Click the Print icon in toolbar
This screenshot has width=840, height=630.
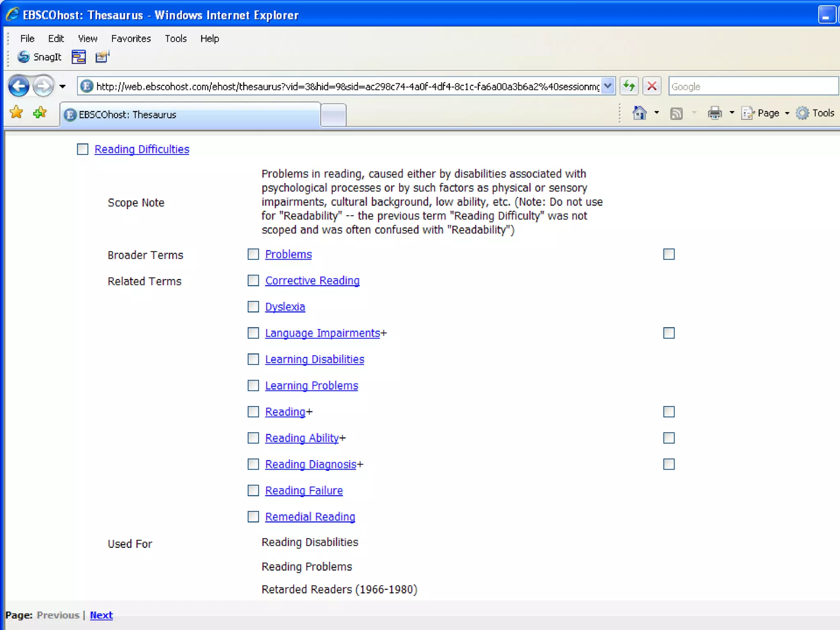714,113
